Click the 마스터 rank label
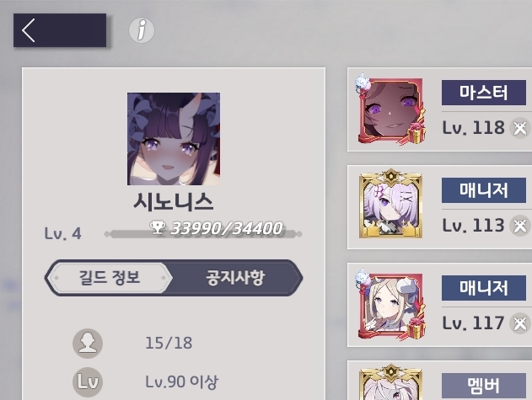This screenshot has width=532, height=400. point(484,93)
